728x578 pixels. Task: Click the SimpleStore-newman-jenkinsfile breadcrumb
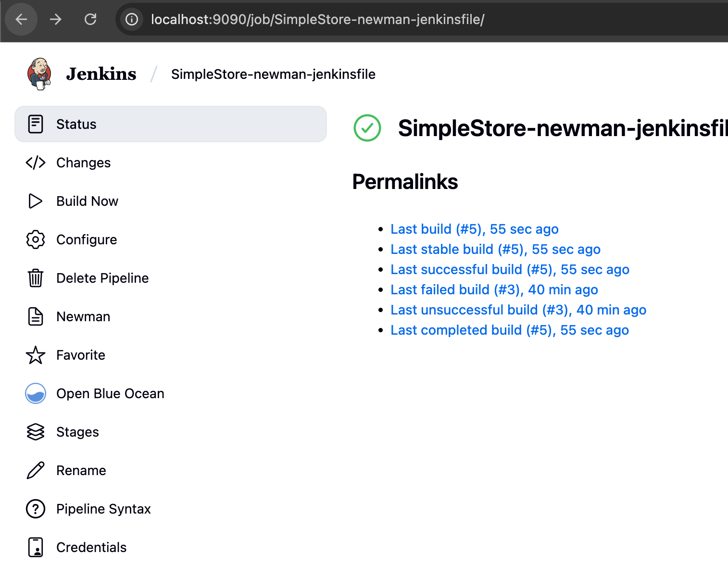tap(273, 74)
